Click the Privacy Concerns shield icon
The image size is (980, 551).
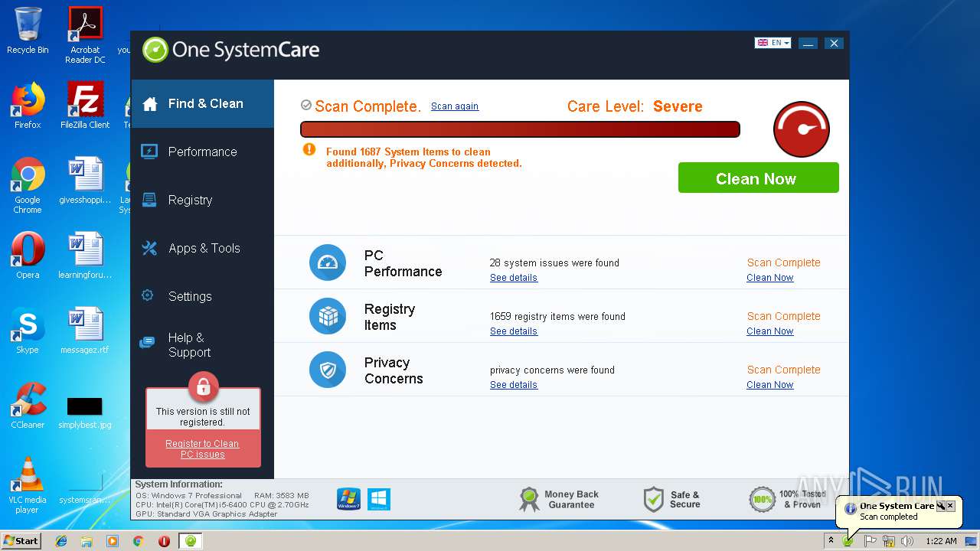[x=328, y=370]
